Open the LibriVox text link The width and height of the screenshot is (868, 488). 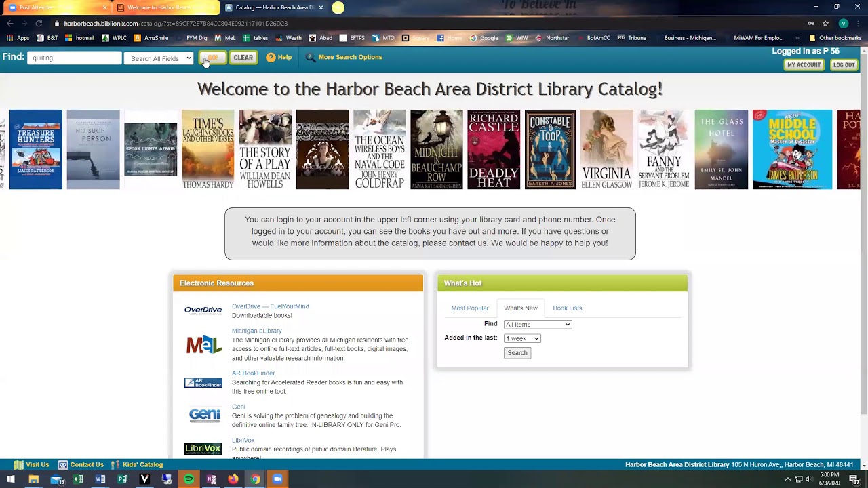pyautogui.click(x=243, y=441)
